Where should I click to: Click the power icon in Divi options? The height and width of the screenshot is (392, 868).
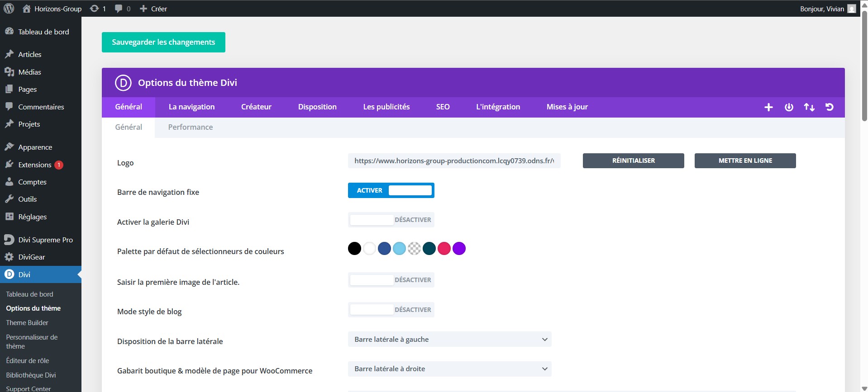pyautogui.click(x=789, y=107)
